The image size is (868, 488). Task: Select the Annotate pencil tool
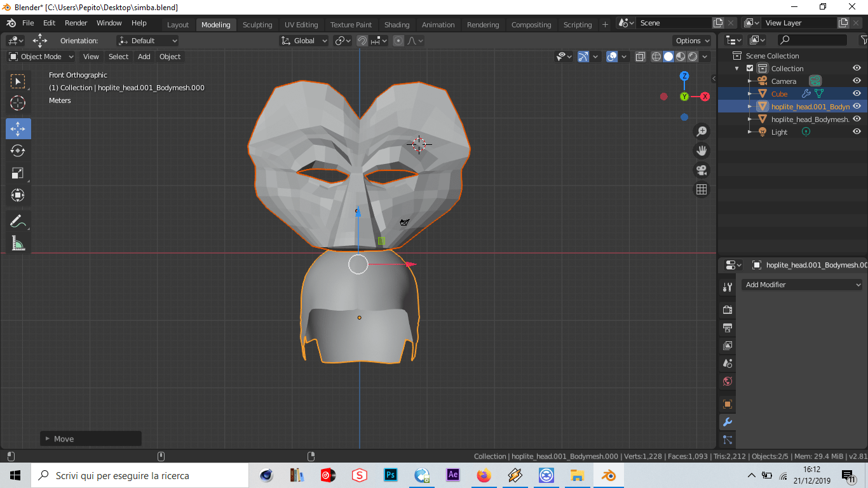point(18,221)
